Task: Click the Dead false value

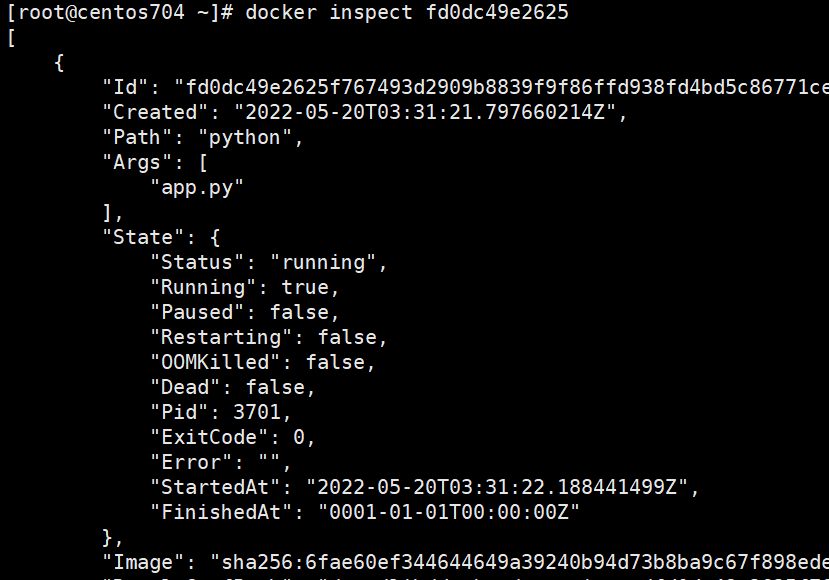Action: click(x=275, y=387)
